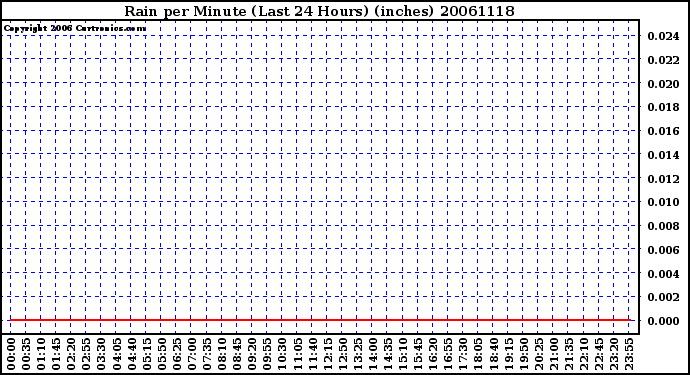Click the 06:25 time label

[x=176, y=354]
